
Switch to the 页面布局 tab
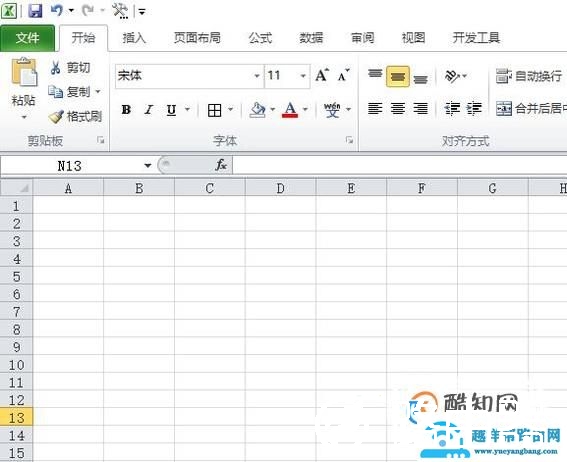(x=197, y=38)
